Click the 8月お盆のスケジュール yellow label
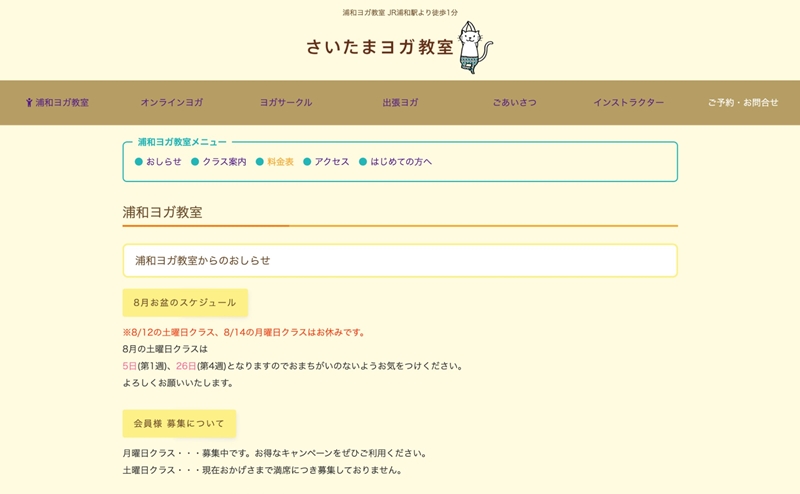Image resolution: width=800 pixels, height=494 pixels. [185, 302]
